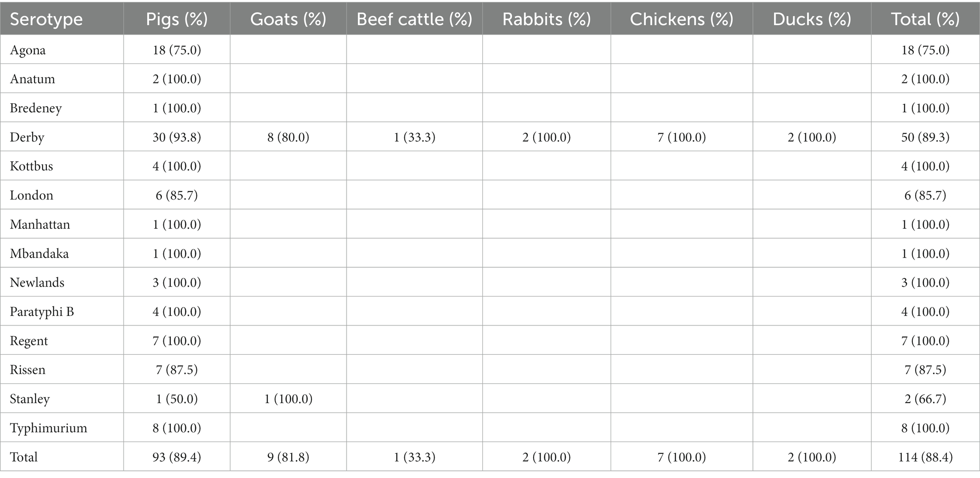Image resolution: width=980 pixels, height=478 pixels.
Task: Select the grand total cell 114 (88.4)
Action: [x=925, y=457]
